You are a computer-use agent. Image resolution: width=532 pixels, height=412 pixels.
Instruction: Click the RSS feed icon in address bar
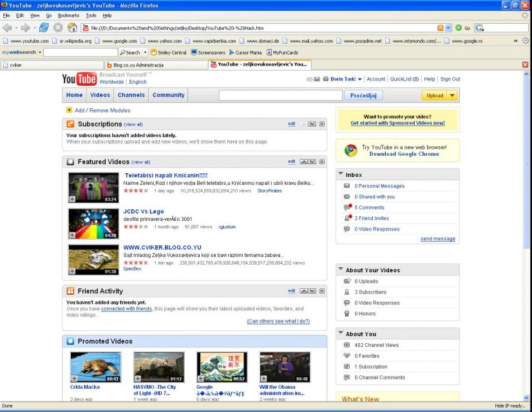pos(441,28)
